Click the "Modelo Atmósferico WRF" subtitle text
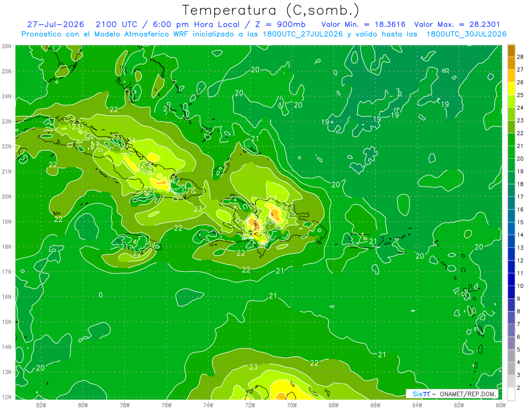Viewport: 532px width, 411px height. pyautogui.click(x=142, y=34)
